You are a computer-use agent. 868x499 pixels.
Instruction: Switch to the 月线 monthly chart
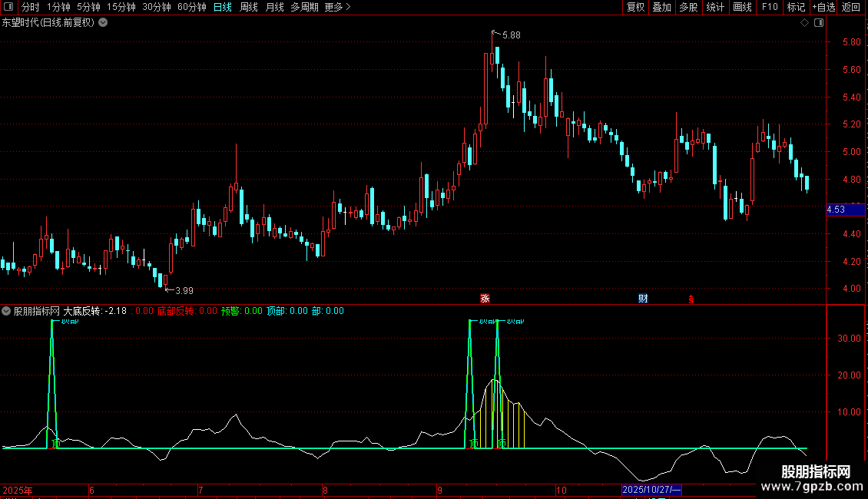pyautogui.click(x=274, y=7)
